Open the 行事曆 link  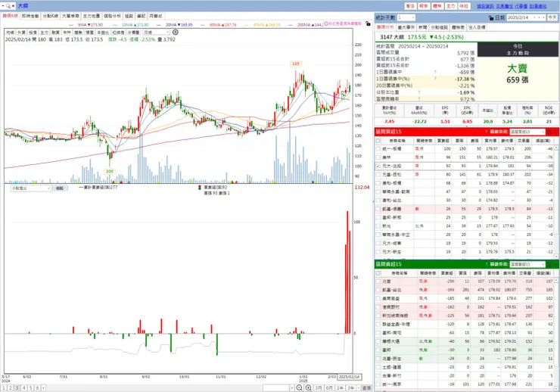521,6
